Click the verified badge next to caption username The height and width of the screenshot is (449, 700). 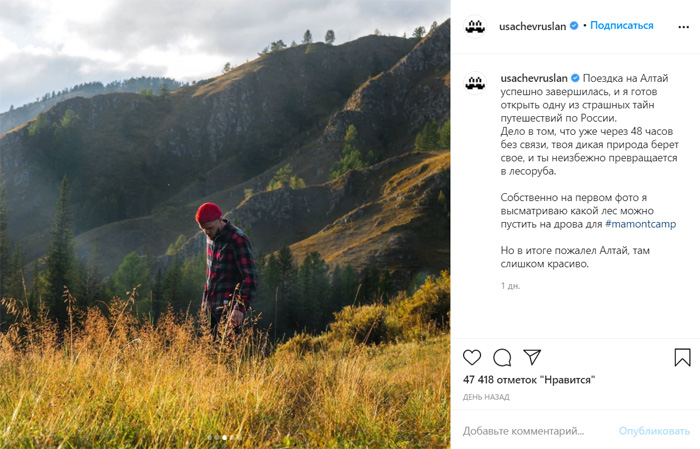[575, 78]
